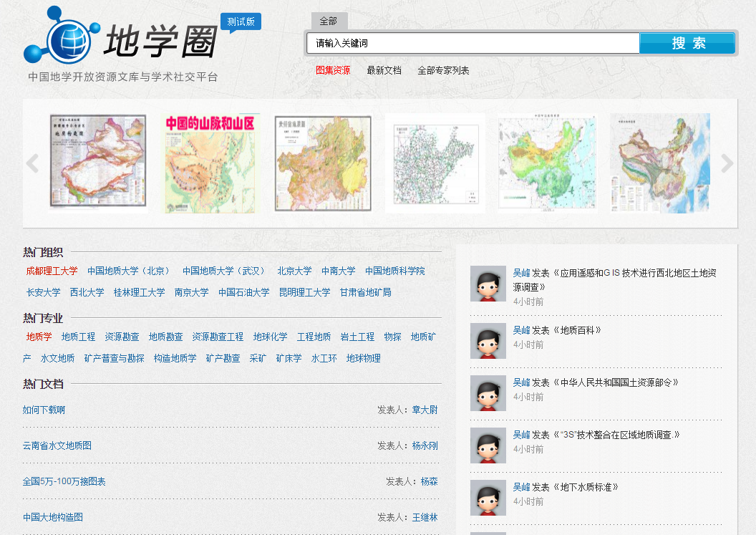Open organization 桂林理工大学
This screenshot has width=756, height=535.
point(140,292)
